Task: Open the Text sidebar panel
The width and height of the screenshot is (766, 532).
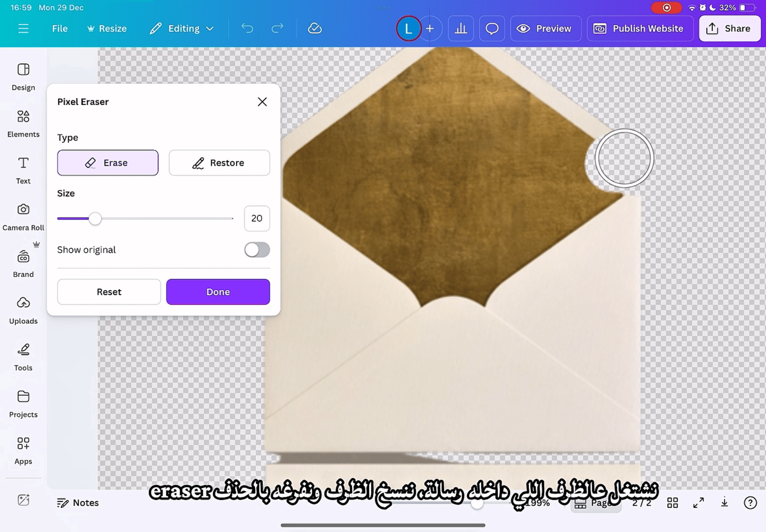Action: coord(23,171)
